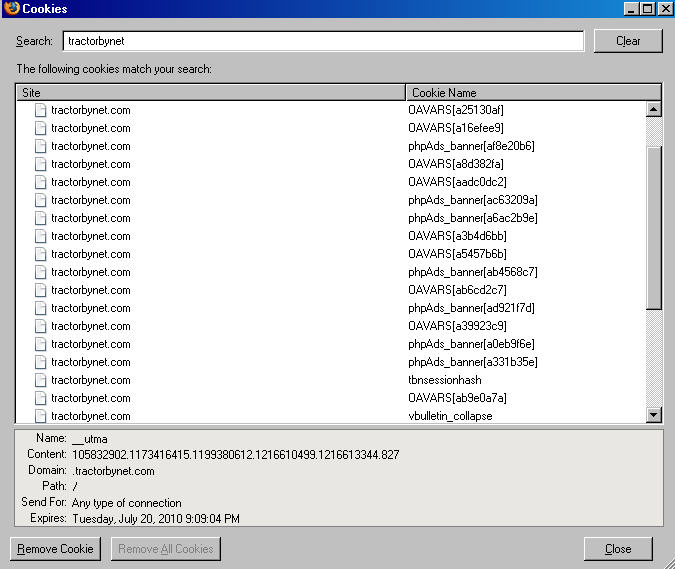This screenshot has height=569, width=675.
Task: Click the Remove All Cookies button
Action: [166, 549]
